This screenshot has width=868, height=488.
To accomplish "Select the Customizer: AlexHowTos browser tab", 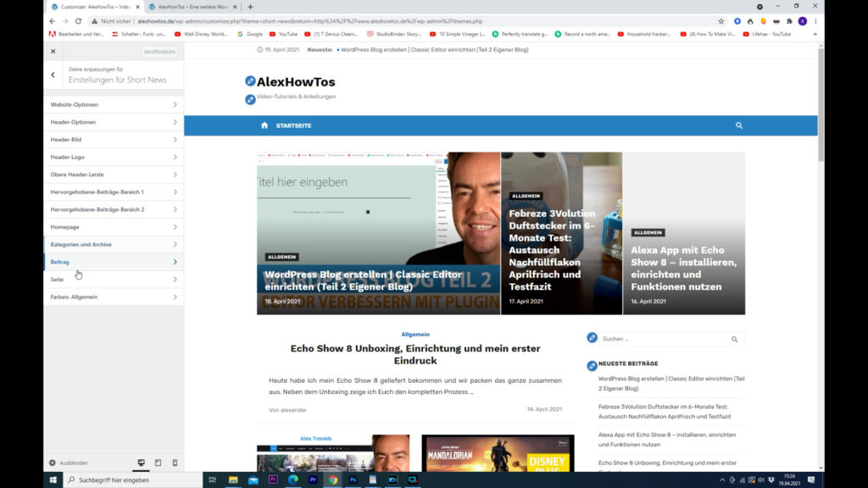I will coord(95,7).
